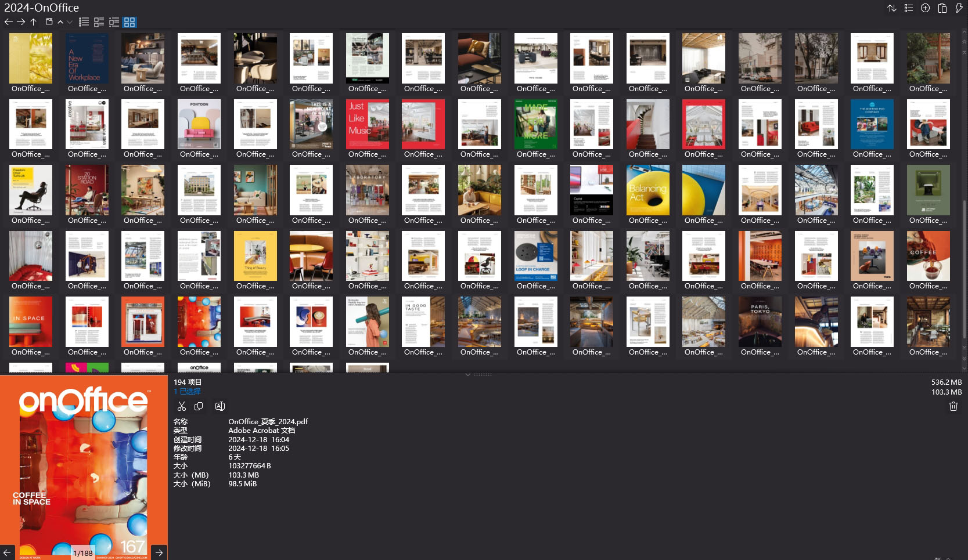Switch to plain list view
The image size is (968, 560).
(x=84, y=22)
